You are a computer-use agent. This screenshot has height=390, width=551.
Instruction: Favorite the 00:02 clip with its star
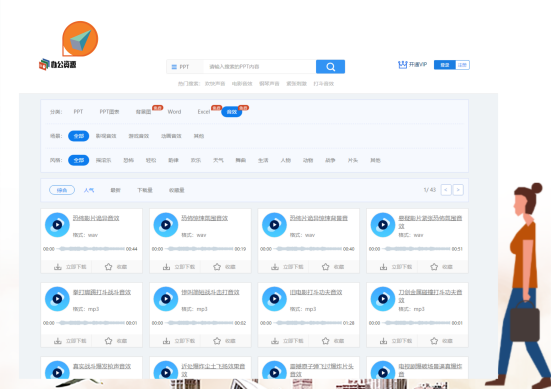tap(217, 341)
